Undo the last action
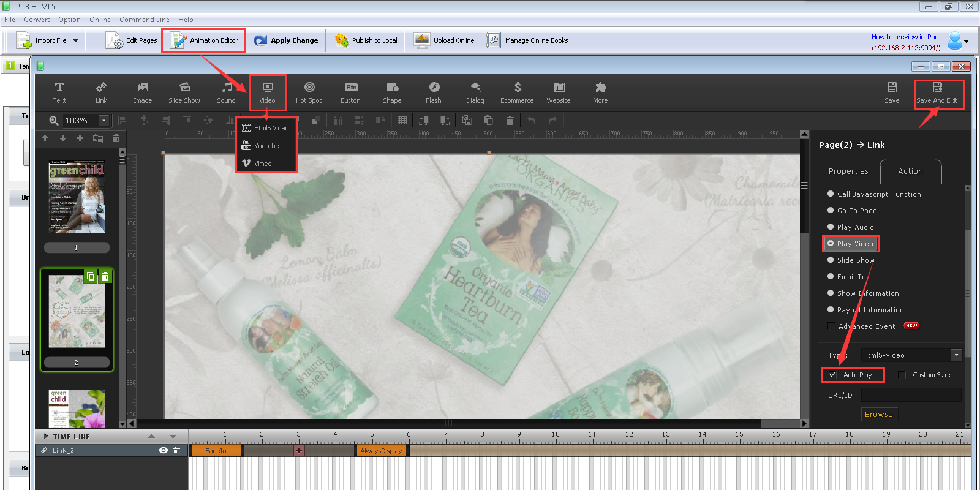 (x=531, y=121)
